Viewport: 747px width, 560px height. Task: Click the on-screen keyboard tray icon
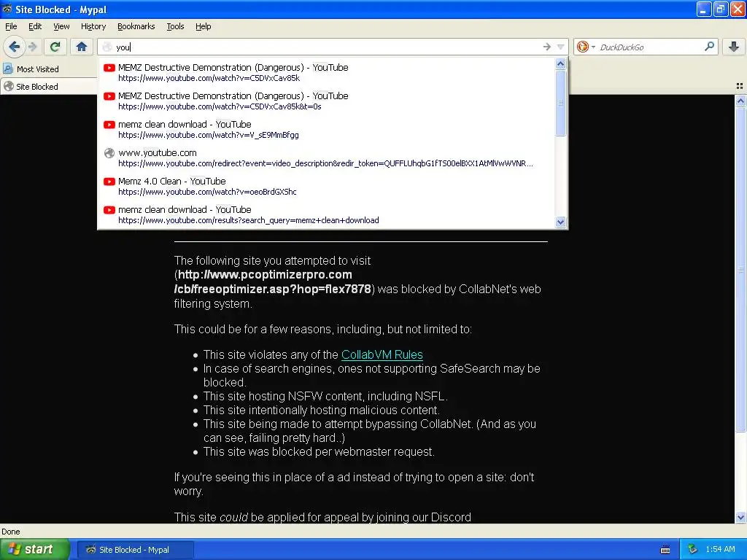point(665,550)
